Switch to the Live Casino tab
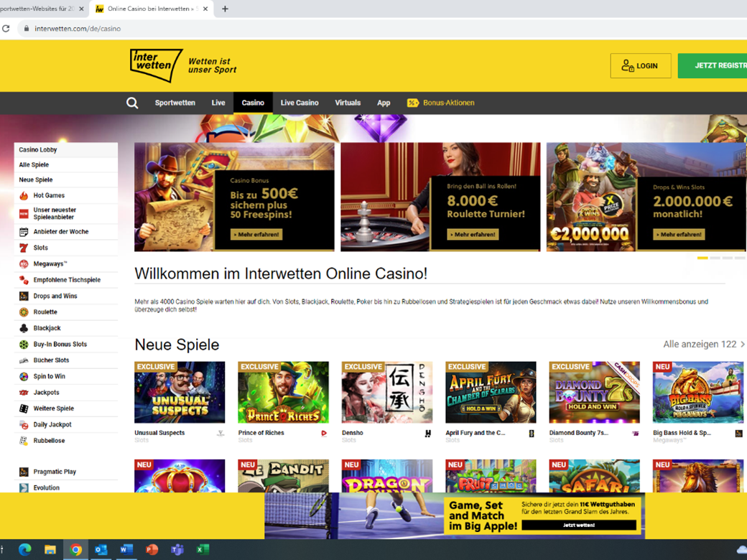Screen dimensions: 747x560 tap(299, 103)
